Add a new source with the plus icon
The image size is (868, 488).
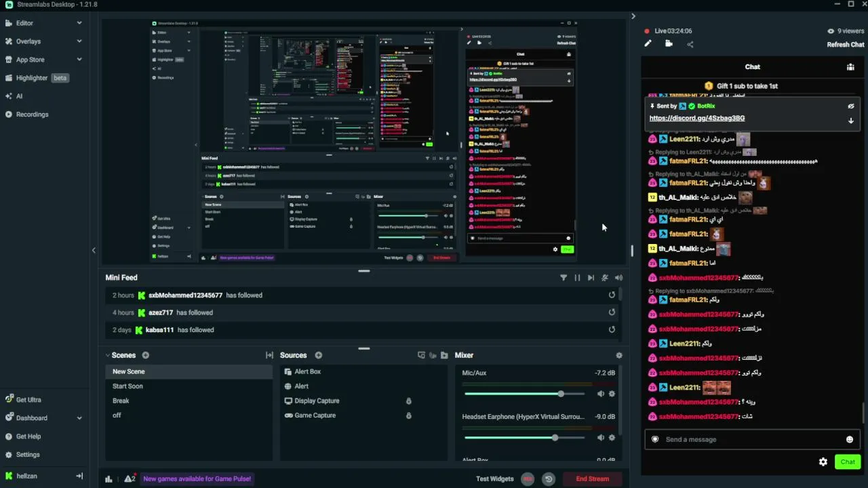click(x=318, y=355)
